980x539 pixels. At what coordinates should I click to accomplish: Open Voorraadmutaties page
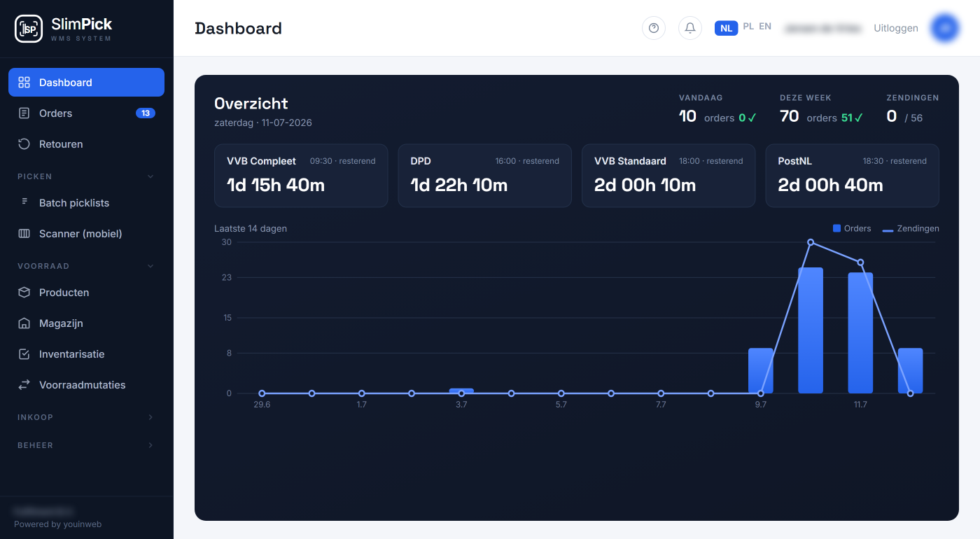coord(86,385)
